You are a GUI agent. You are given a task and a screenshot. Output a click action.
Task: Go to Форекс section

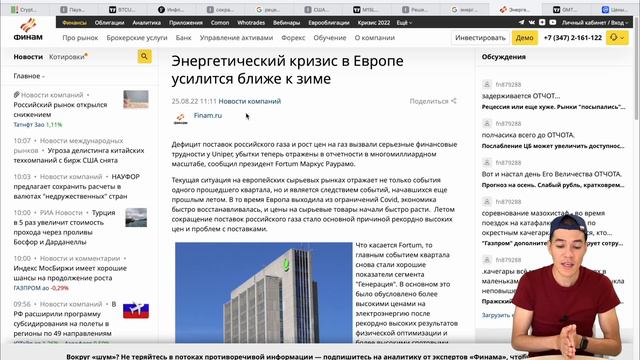[x=293, y=38]
